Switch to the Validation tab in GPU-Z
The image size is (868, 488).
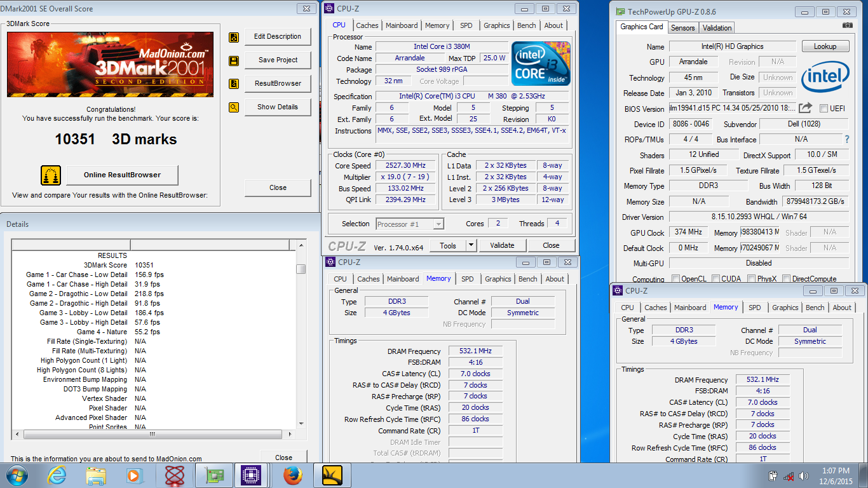click(717, 28)
